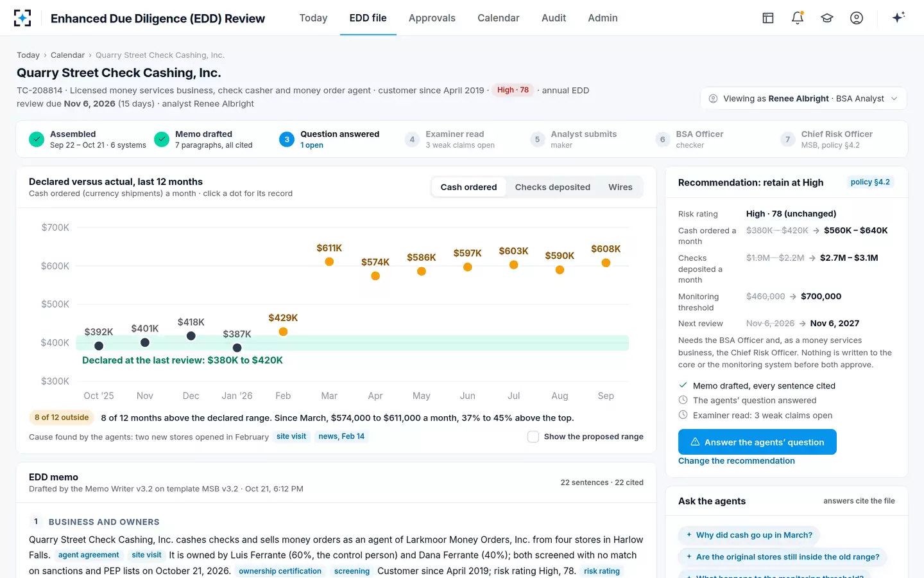Enable the Show the proposed range checkbox
The height and width of the screenshot is (578, 924).
533,437
